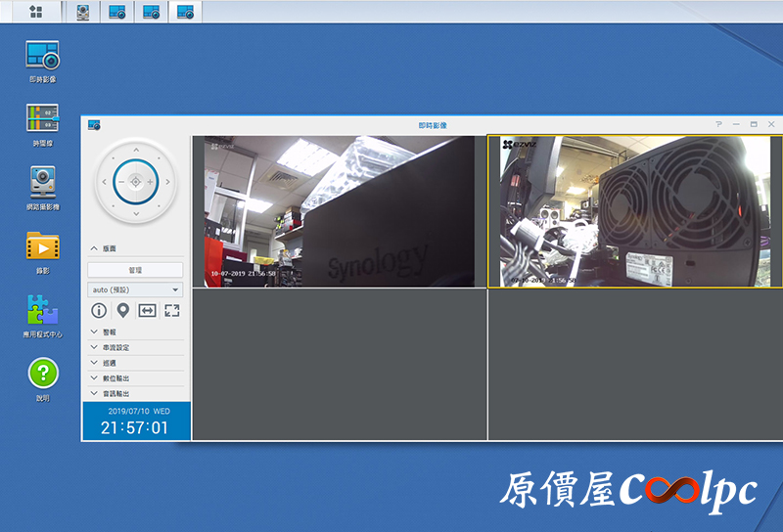Tilt camera up with PTZ arrow
The width and height of the screenshot is (783, 532).
coord(136,150)
